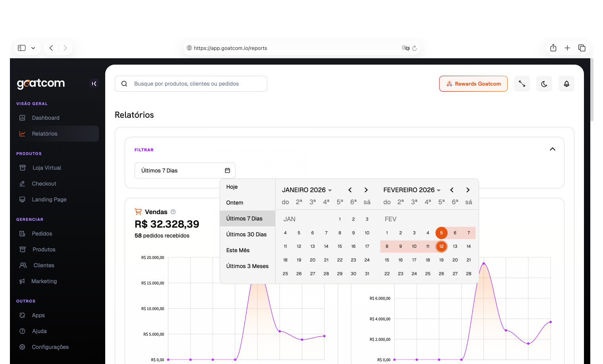Open the notifications bell
603x364 pixels.
(566, 84)
